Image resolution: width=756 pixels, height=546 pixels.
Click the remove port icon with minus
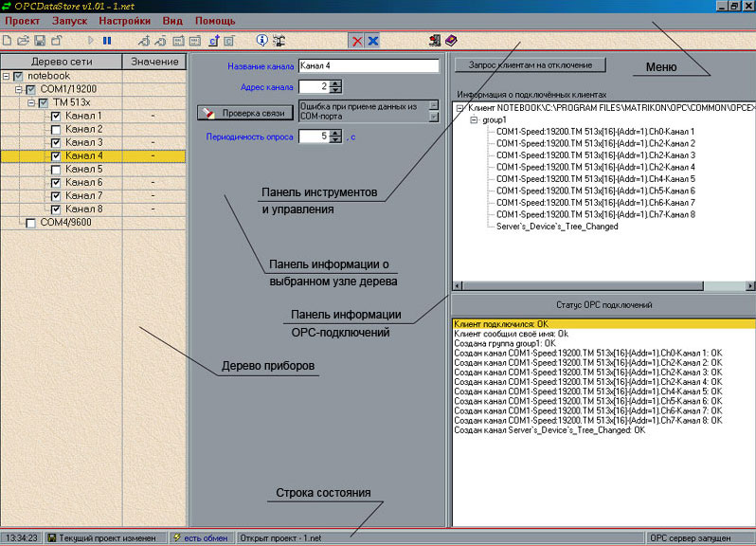(x=160, y=41)
